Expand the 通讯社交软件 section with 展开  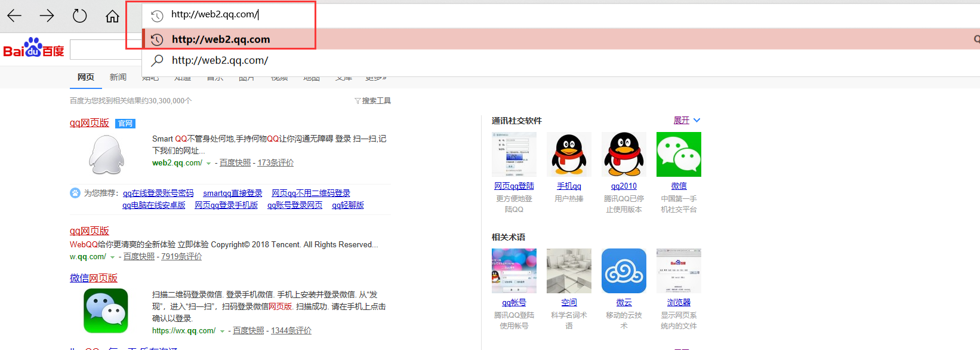(686, 121)
